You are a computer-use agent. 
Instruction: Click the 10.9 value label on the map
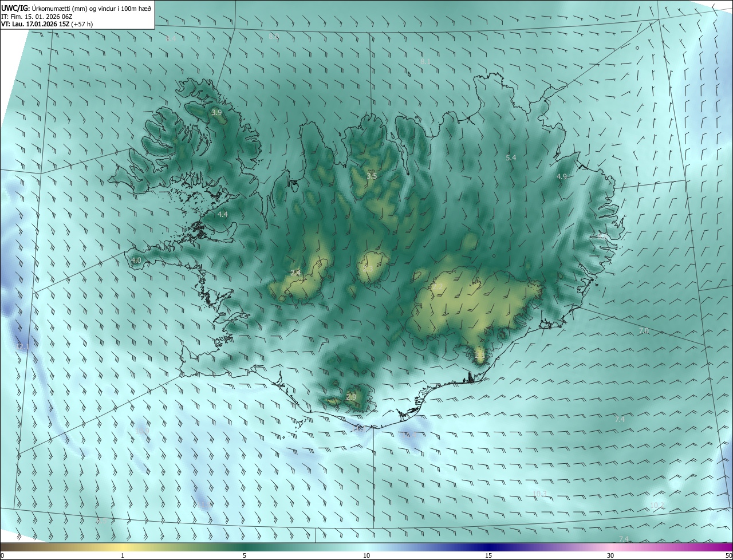pos(142,431)
